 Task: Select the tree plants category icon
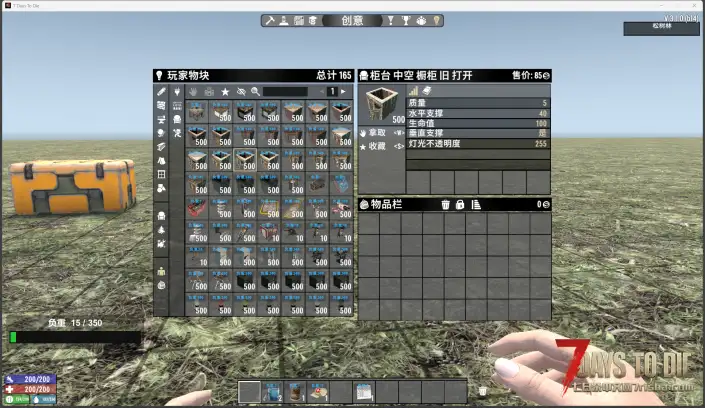[x=161, y=230]
